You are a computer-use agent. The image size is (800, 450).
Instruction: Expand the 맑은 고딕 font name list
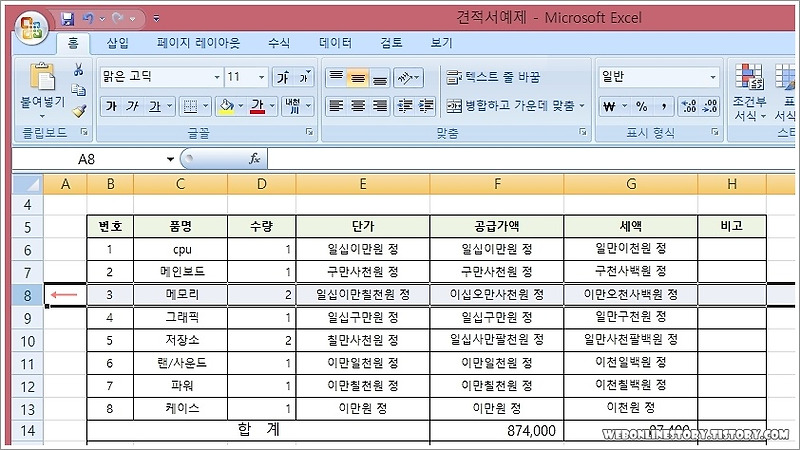tap(217, 77)
